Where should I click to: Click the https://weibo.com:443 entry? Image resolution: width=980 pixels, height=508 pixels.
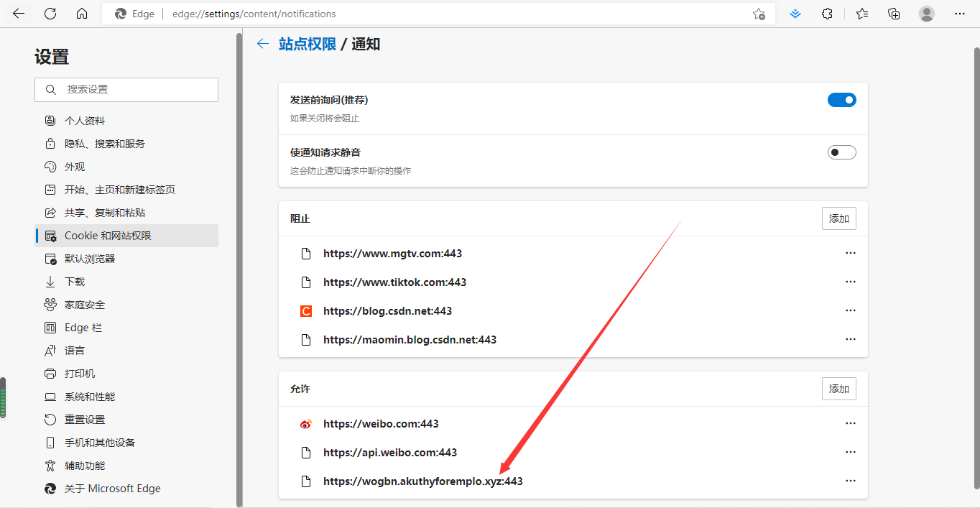[381, 424]
